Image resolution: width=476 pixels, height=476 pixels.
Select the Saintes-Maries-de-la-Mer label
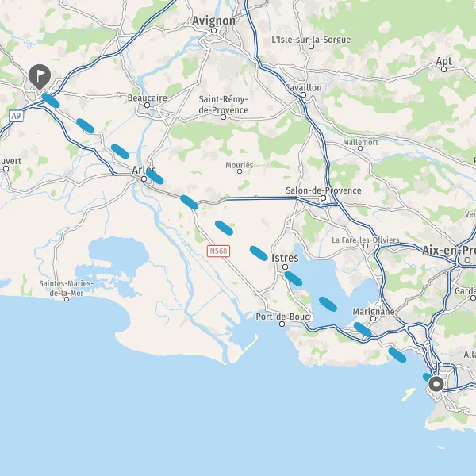tap(67, 288)
